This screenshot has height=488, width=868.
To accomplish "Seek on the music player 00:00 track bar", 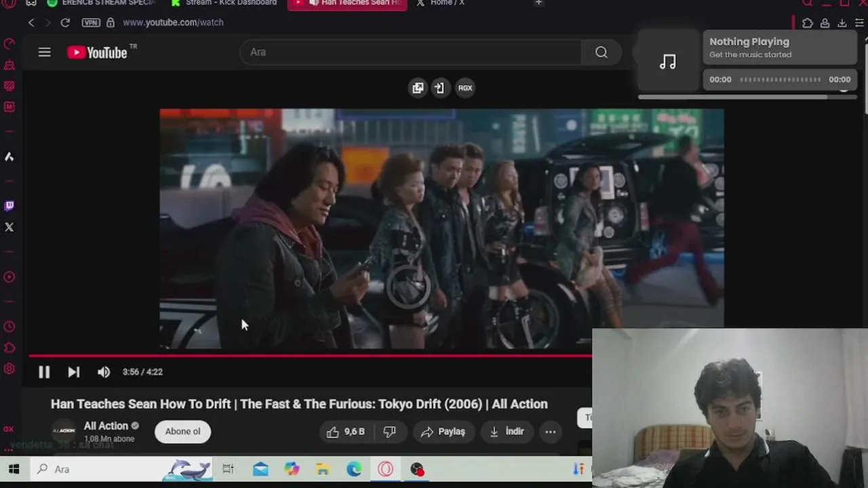I will (x=780, y=79).
